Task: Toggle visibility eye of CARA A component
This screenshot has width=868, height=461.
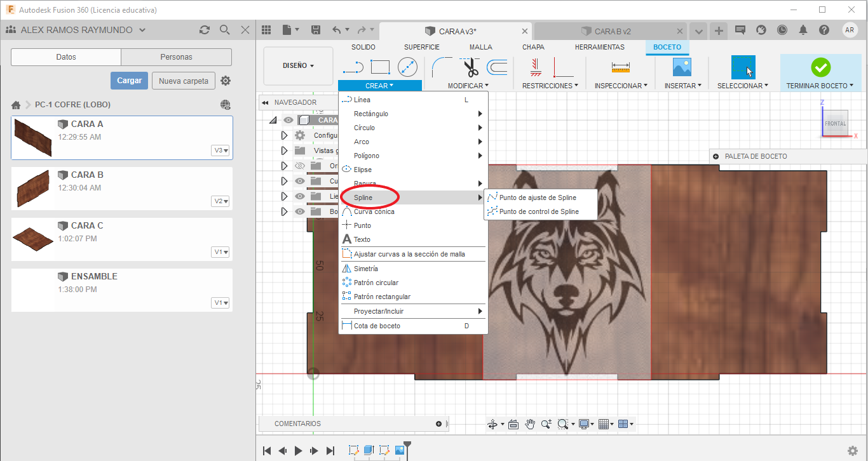Action: coord(288,120)
